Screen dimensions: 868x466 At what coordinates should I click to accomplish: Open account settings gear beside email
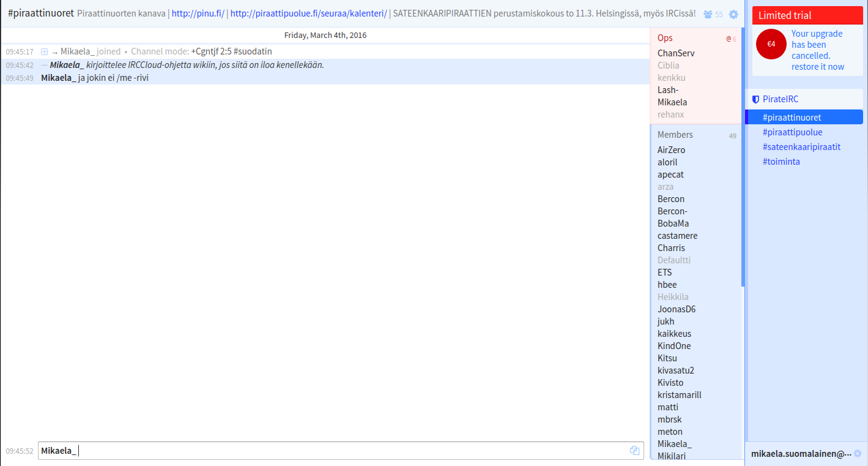click(858, 454)
